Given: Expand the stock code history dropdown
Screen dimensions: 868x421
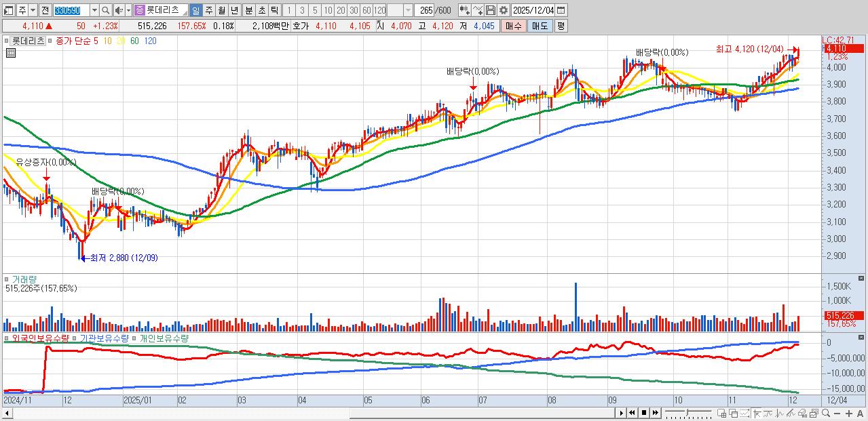Looking at the screenshot, I should click(x=94, y=10).
